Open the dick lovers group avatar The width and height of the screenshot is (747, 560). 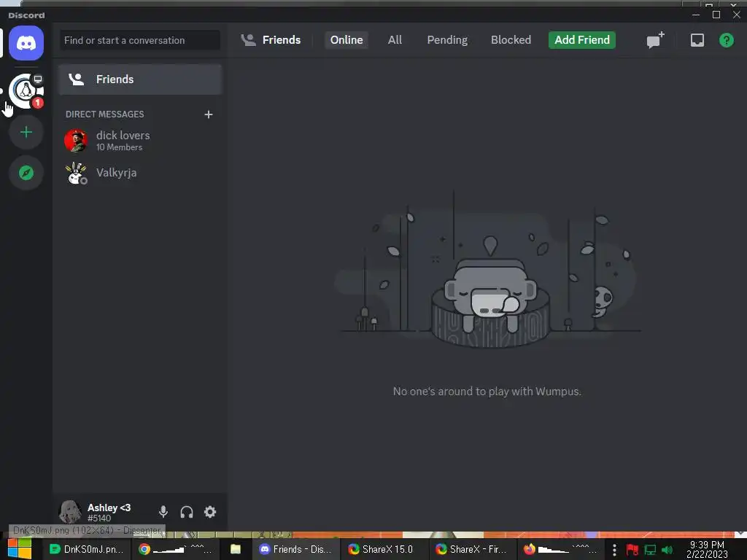[x=76, y=141]
